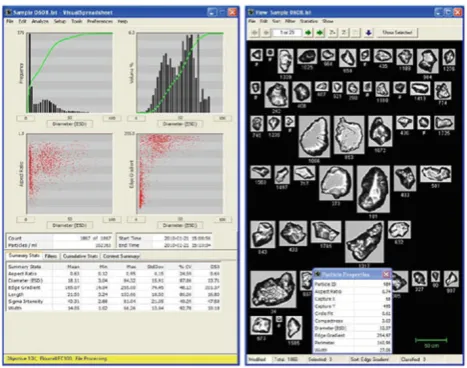The width and height of the screenshot is (467, 368).
Task: Select particle thumbnail labeled 1672
Action: click(x=380, y=131)
